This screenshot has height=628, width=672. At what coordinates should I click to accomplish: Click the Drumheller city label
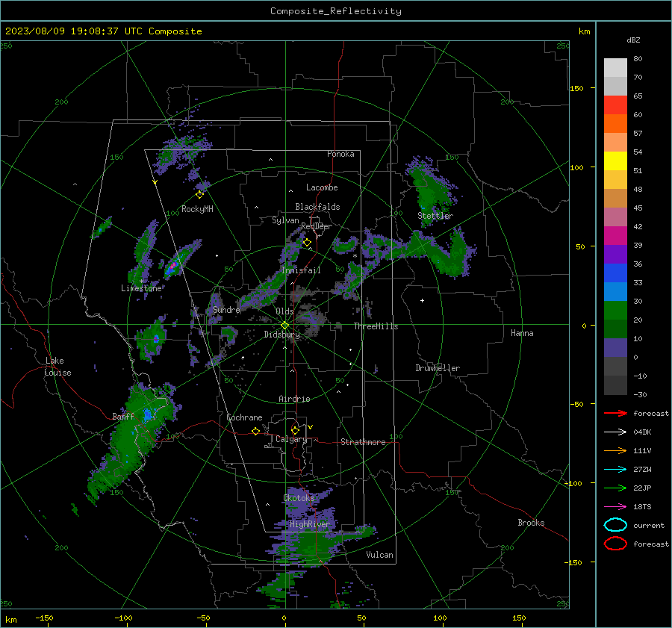438,368
